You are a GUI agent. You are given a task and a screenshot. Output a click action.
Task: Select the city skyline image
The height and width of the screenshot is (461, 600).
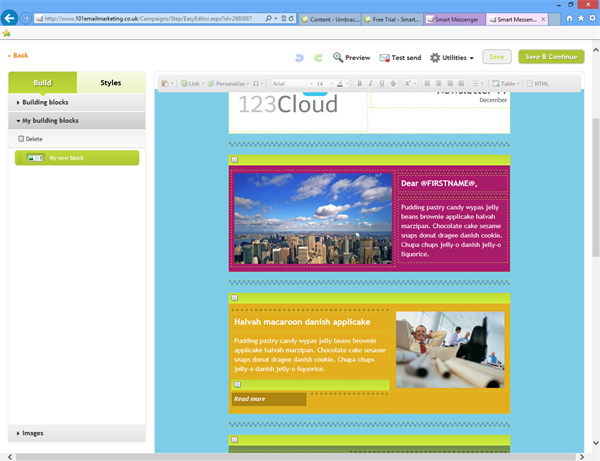[313, 218]
